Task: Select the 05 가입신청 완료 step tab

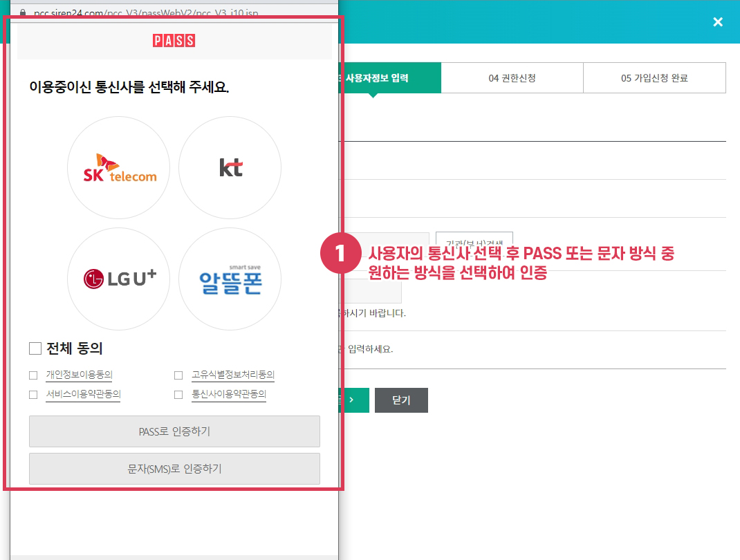Action: (x=654, y=78)
